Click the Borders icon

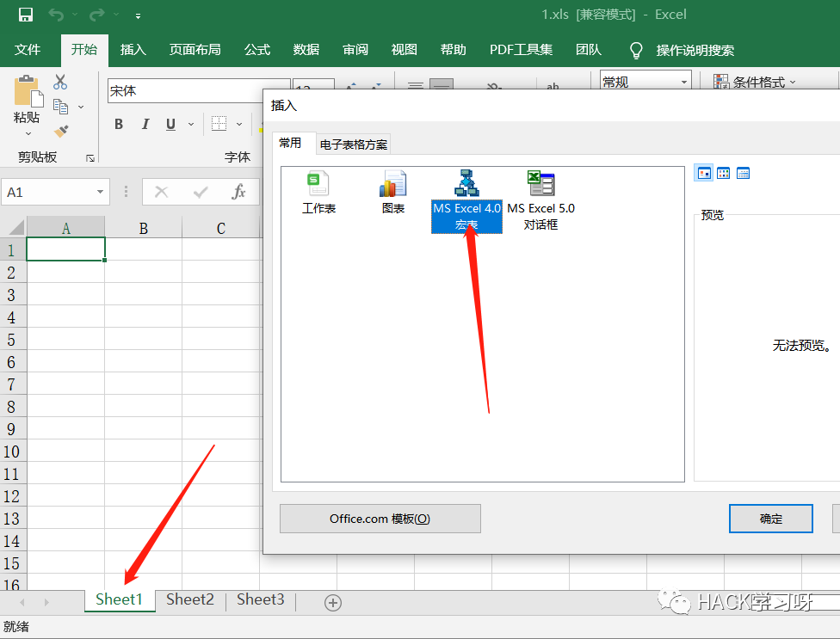coord(219,124)
